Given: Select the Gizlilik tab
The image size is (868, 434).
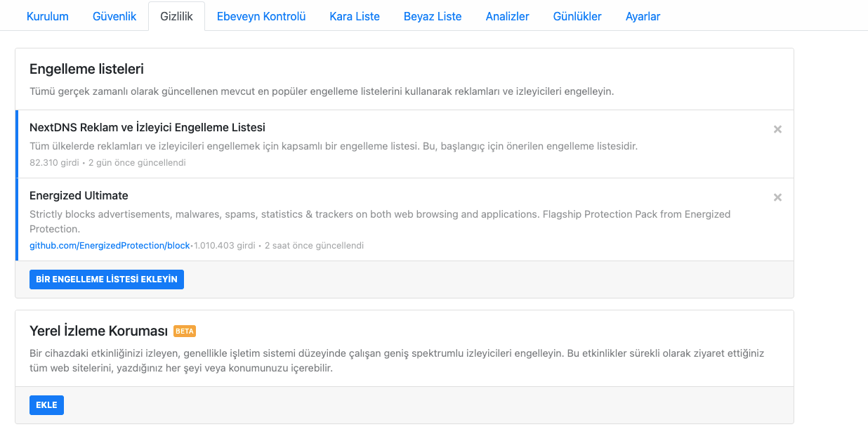Looking at the screenshot, I should coord(176,16).
